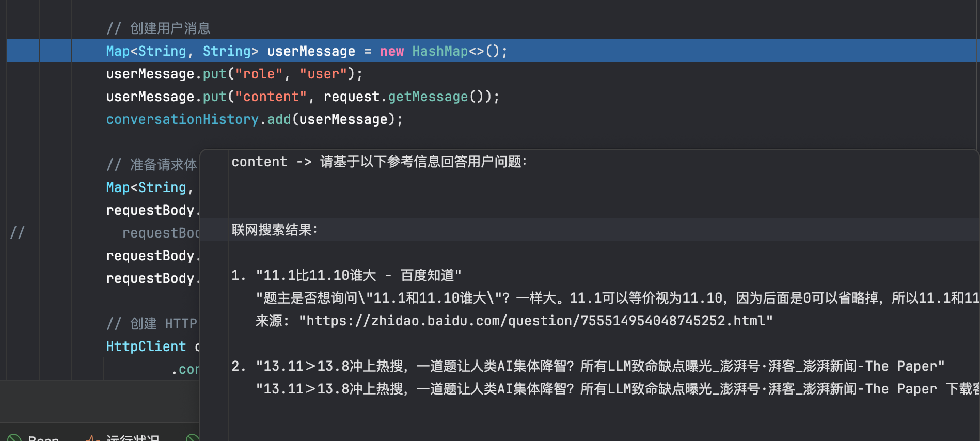The width and height of the screenshot is (980, 441).
Task: Click the orange 运行状况 pulse icon
Action: tap(93, 438)
